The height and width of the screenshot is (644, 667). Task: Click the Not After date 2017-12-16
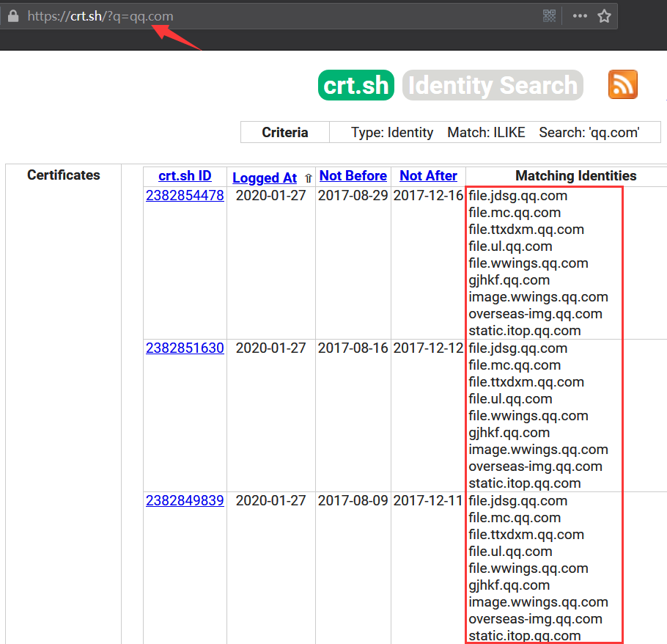(428, 195)
